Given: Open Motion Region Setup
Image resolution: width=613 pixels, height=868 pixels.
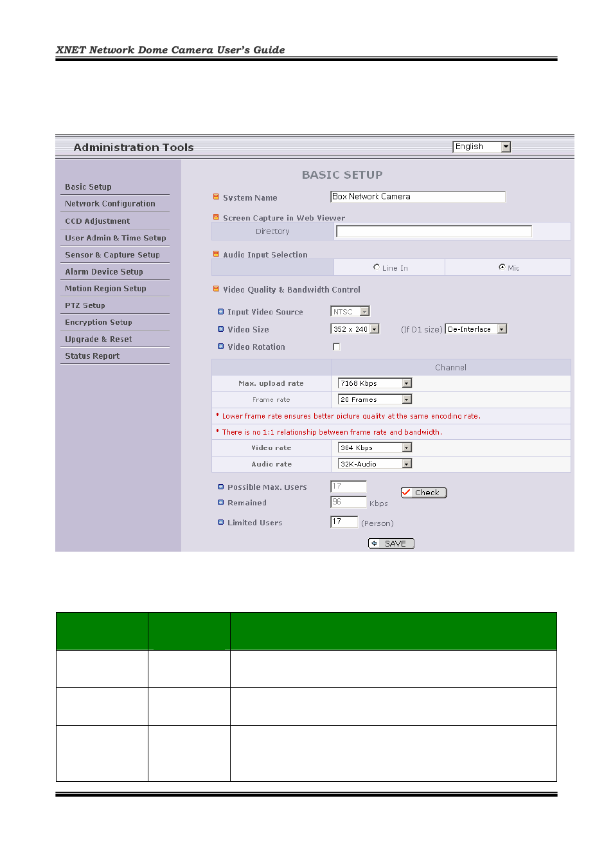Looking at the screenshot, I should tap(105, 289).
